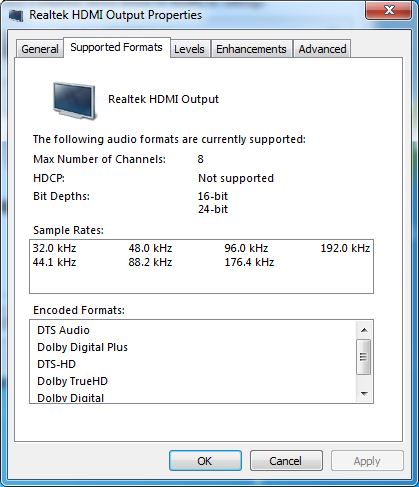
Task: Select DTS Audio in encoded formats
Action: coord(63,330)
